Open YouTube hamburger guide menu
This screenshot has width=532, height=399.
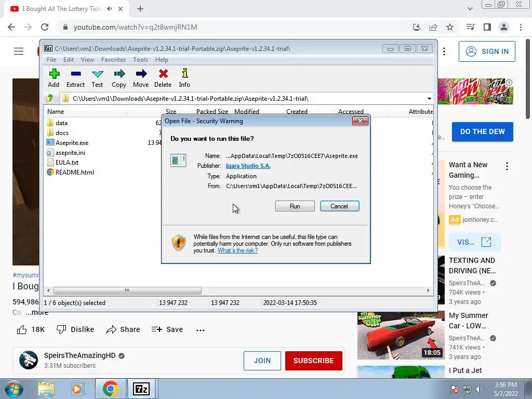19,51
